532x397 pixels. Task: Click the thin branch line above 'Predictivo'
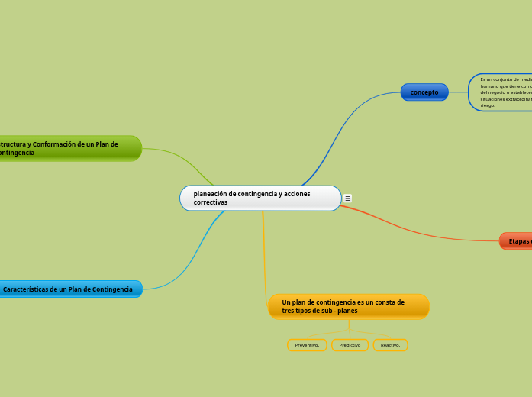[349, 328]
